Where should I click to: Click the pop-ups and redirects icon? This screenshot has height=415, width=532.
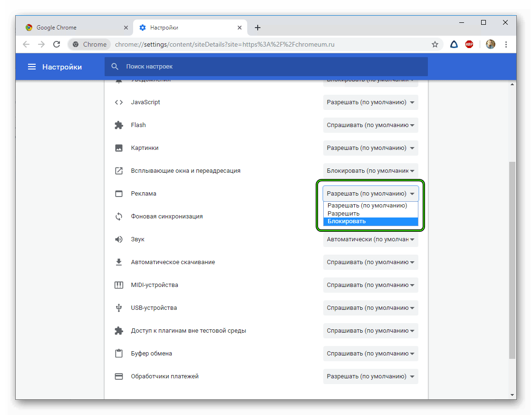tap(119, 170)
